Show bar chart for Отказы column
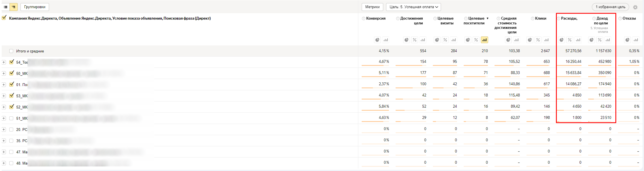The image size is (644, 171). (636, 40)
